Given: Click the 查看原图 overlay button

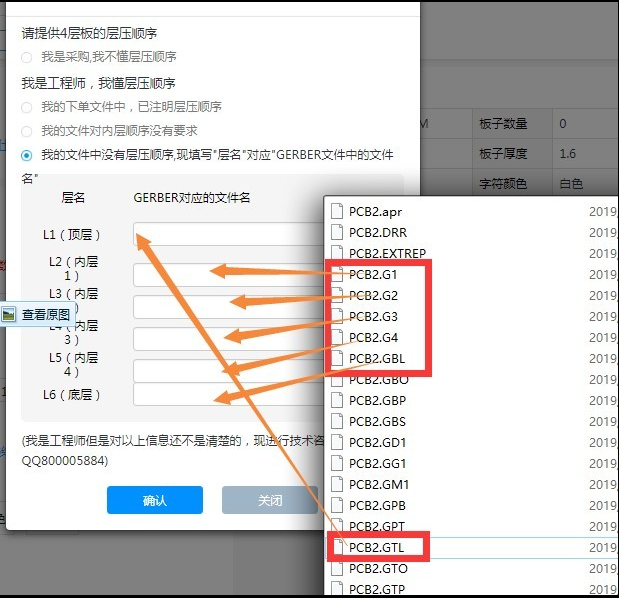Looking at the screenshot, I should pos(38,314).
